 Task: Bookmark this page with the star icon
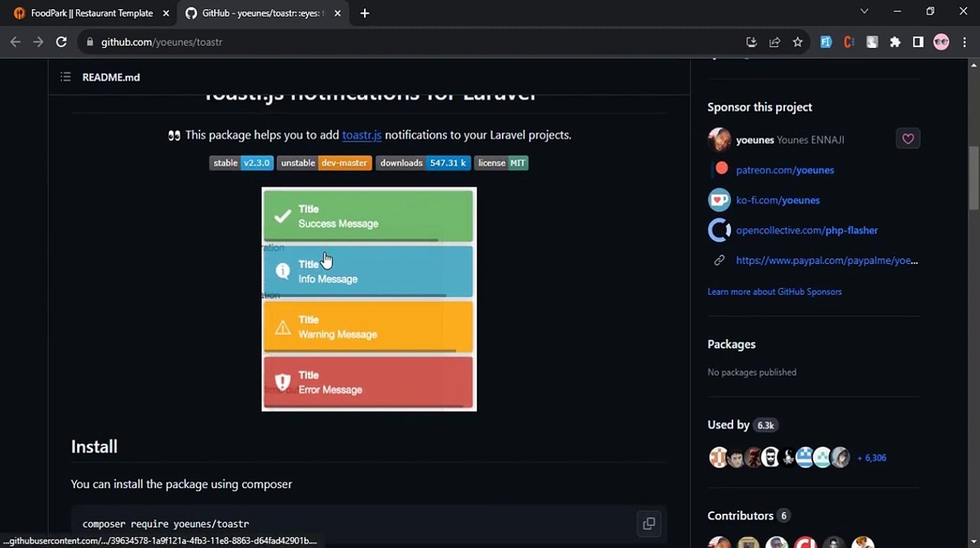pyautogui.click(x=797, y=42)
